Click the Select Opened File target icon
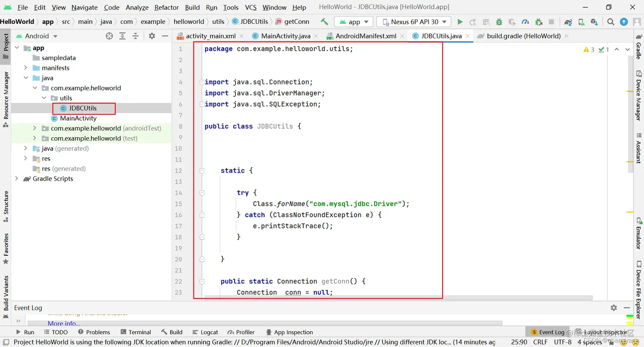 pyautogui.click(x=109, y=36)
